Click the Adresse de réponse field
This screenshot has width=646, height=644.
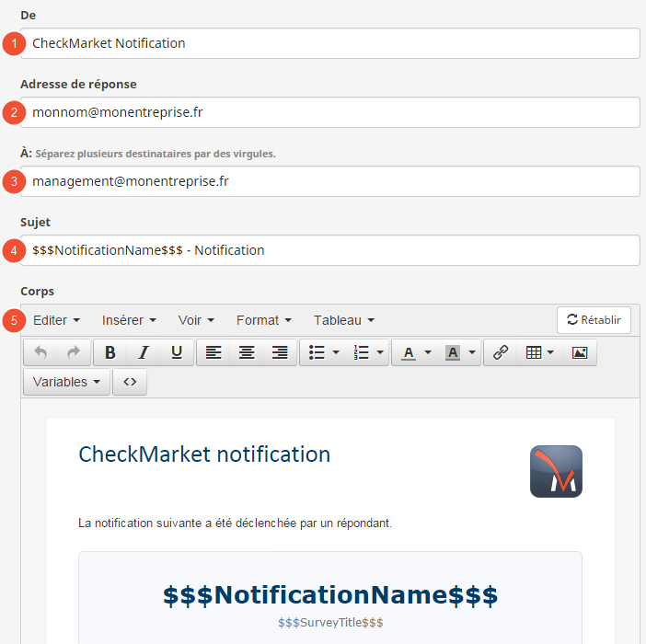coord(330,112)
